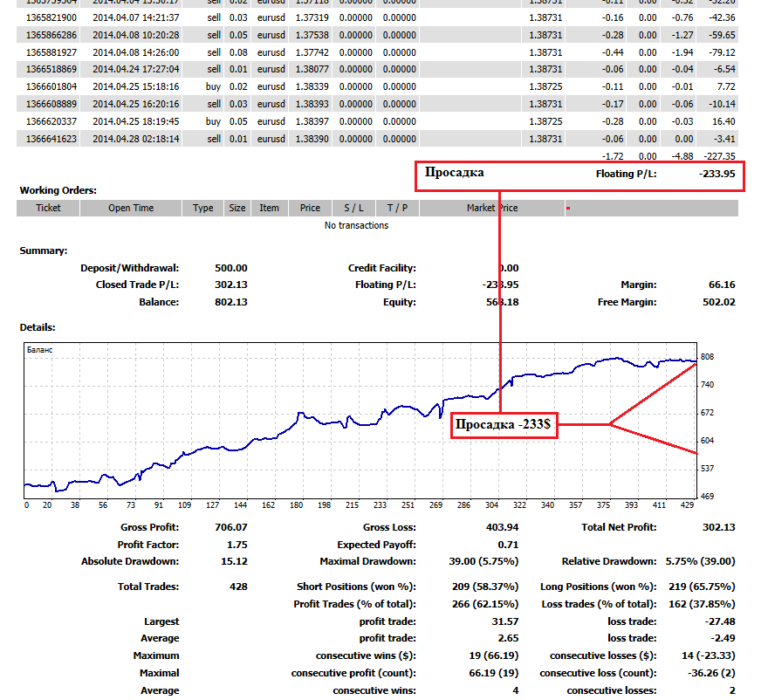This screenshot has width=768, height=700.
Task: Click Profit Factor value 1.75
Action: pos(237,545)
